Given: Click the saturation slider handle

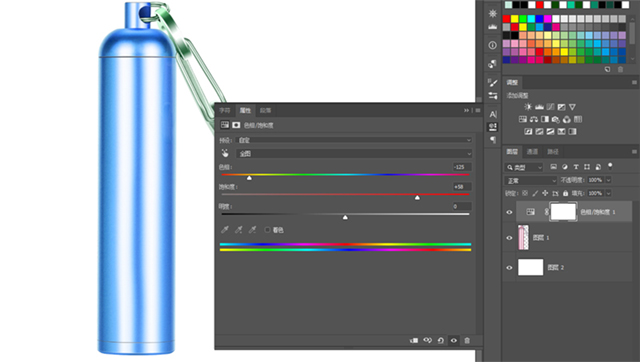Looking at the screenshot, I should pos(417,198).
